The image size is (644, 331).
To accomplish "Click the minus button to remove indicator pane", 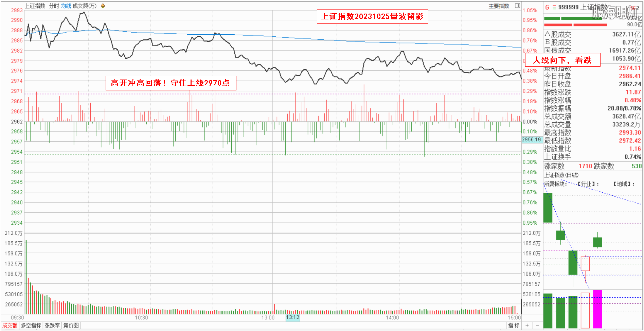I will click(537, 325).
